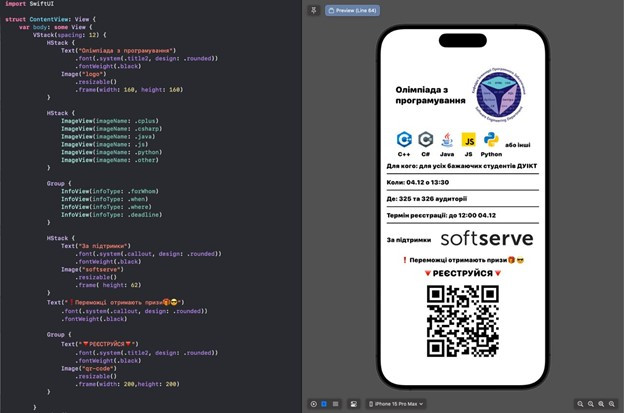Open the Variants grid icon
624x413 pixels.
pyautogui.click(x=335, y=404)
